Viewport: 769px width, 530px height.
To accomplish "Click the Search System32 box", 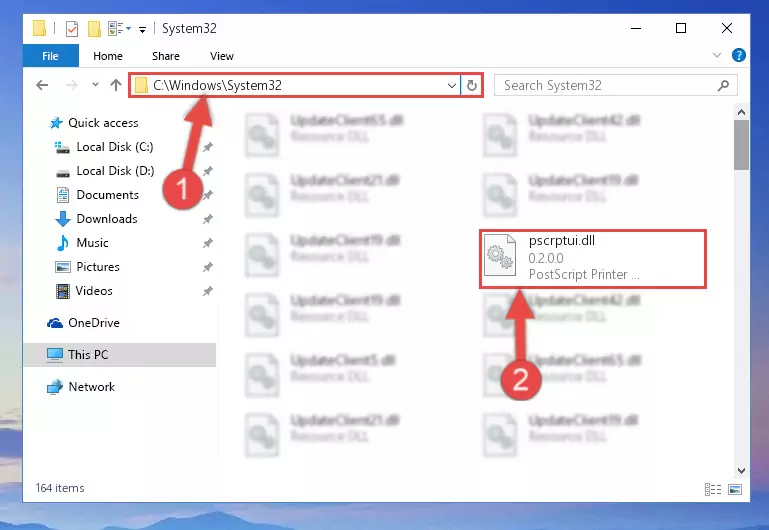I will point(615,85).
